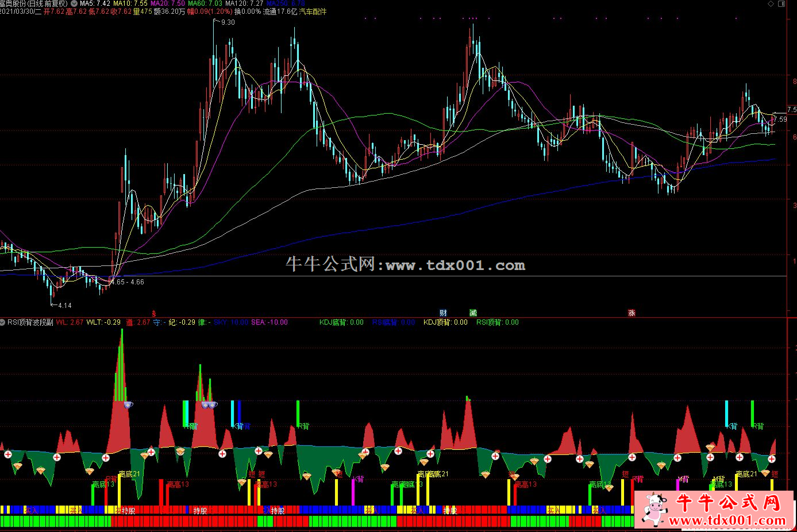Click the RSI顶背波段副 indicator name
797x532 pixels.
tap(30, 322)
